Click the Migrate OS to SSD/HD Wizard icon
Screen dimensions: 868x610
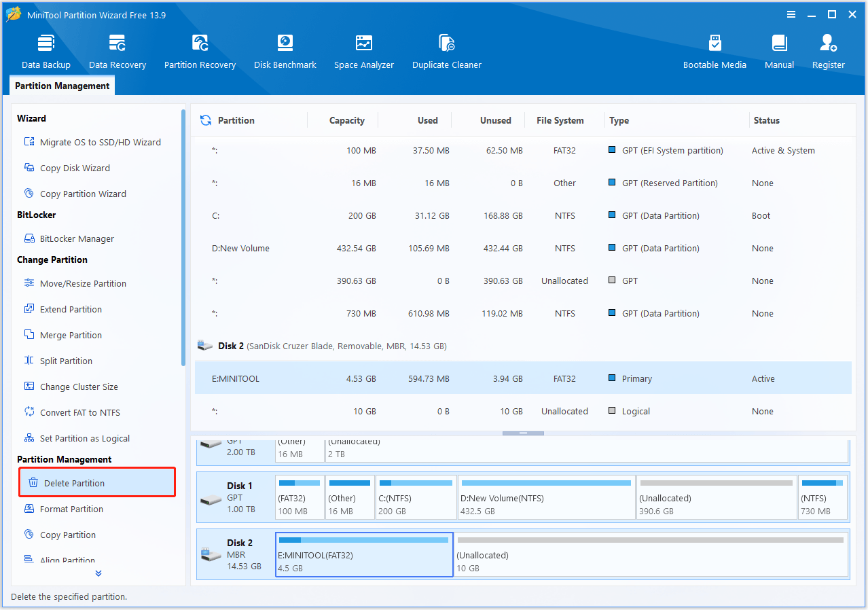29,142
